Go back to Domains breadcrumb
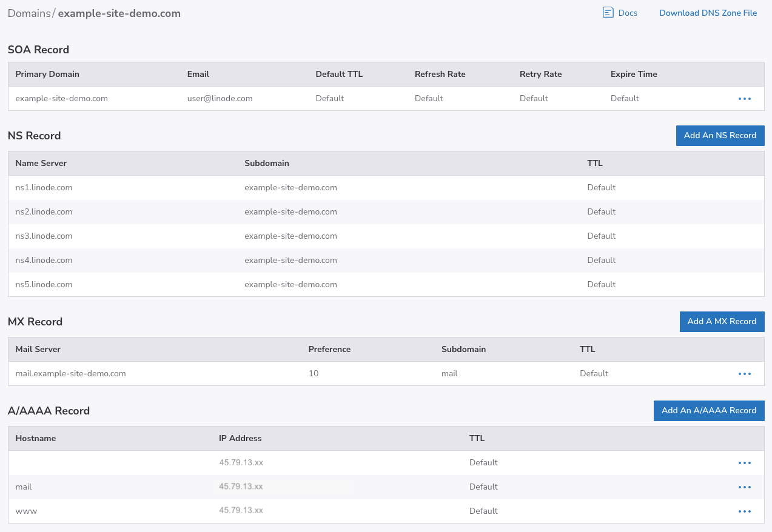The width and height of the screenshot is (772, 532). (29, 13)
